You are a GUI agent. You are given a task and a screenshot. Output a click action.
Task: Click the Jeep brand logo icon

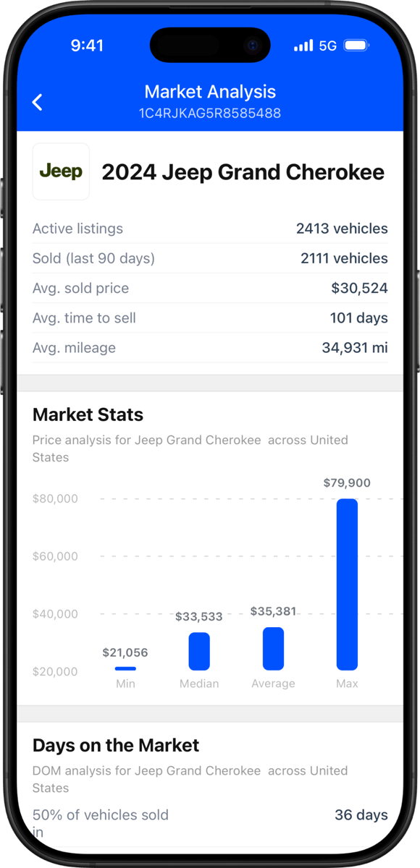[61, 171]
